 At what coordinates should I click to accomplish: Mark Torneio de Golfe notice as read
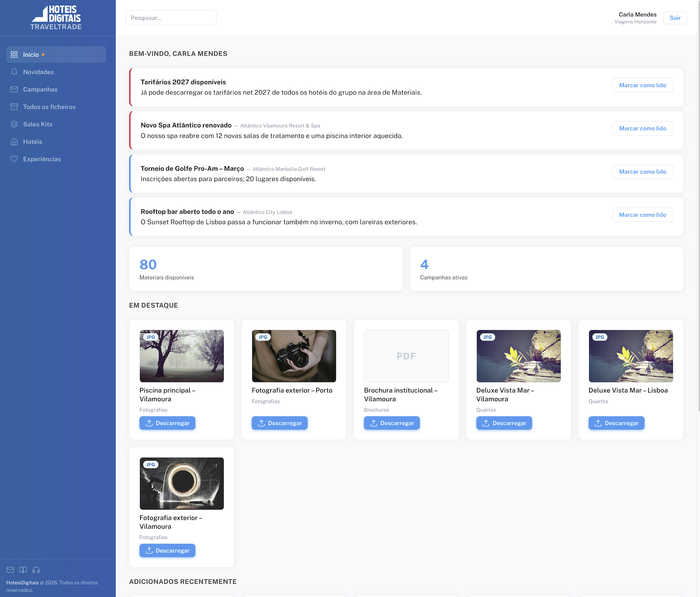pos(642,171)
